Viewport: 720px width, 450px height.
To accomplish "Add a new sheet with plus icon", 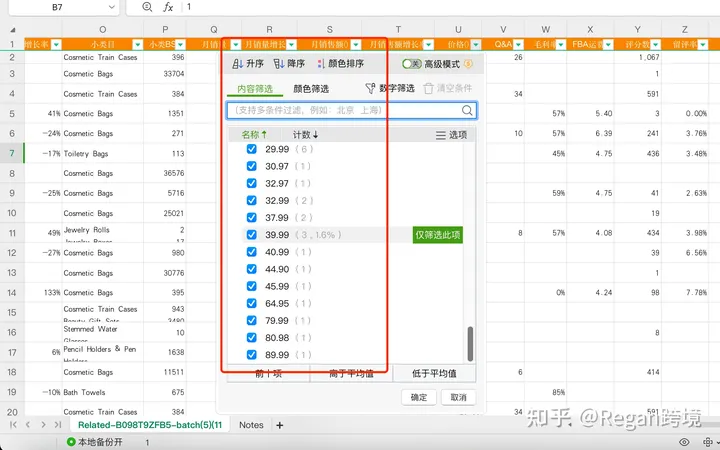I will tap(280, 425).
